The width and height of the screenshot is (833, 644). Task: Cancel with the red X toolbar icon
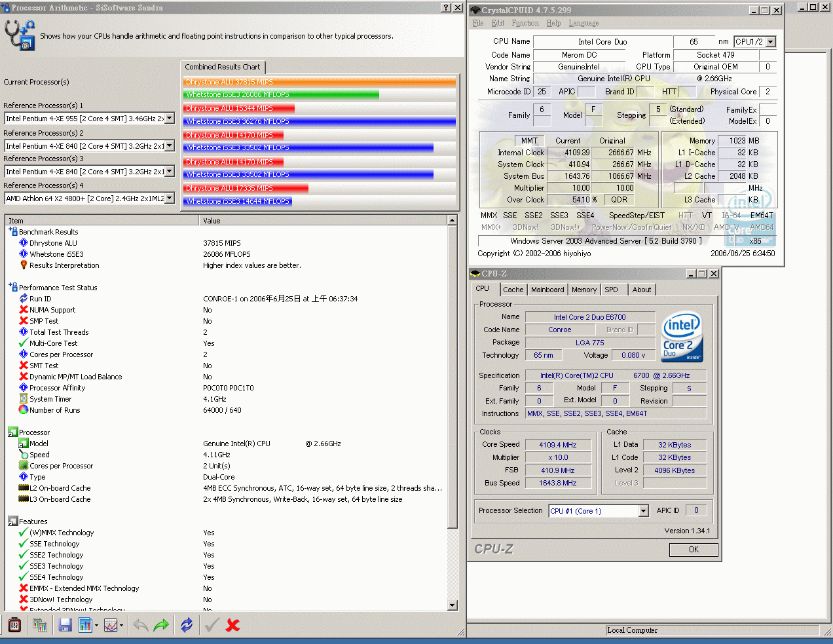coord(232,626)
